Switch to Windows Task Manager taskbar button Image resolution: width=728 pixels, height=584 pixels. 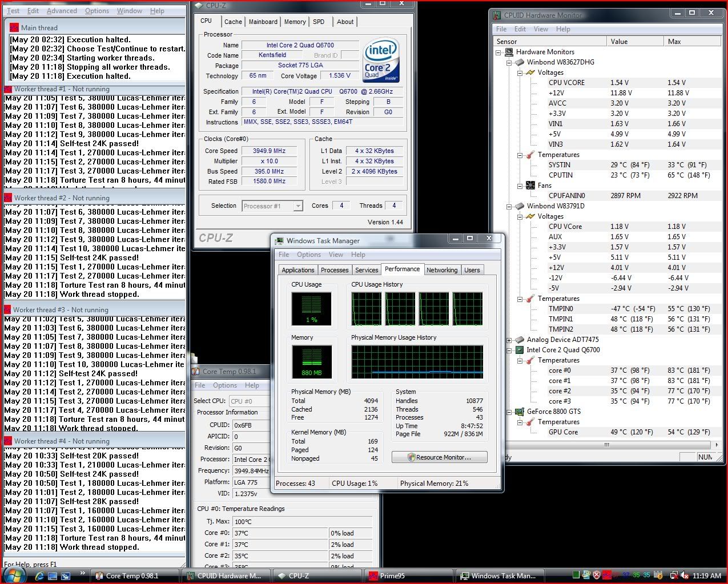click(x=500, y=576)
